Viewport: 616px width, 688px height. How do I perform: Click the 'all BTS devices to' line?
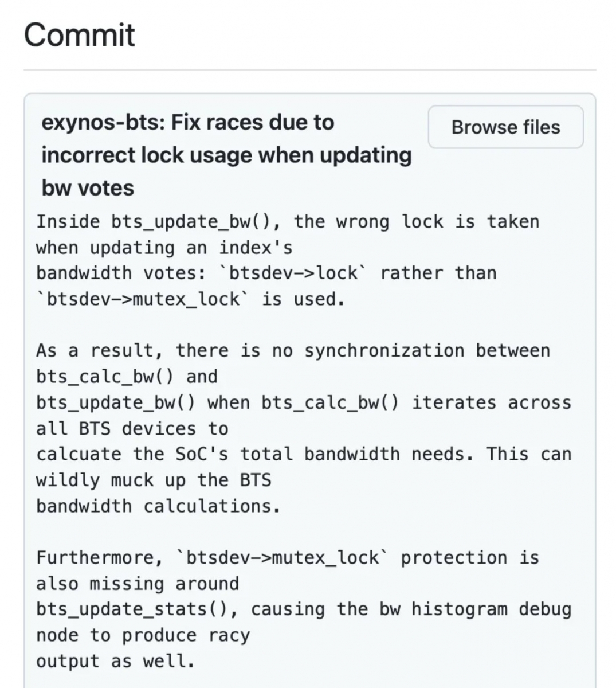132,428
